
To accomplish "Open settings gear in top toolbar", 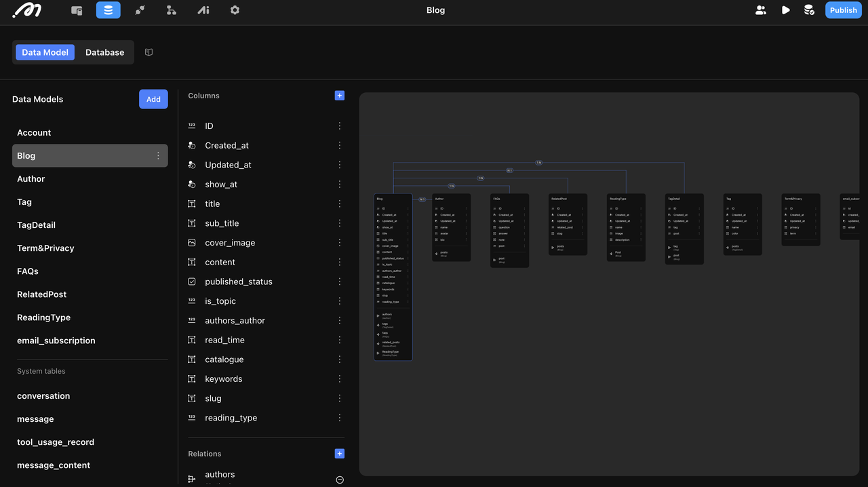I will point(235,10).
